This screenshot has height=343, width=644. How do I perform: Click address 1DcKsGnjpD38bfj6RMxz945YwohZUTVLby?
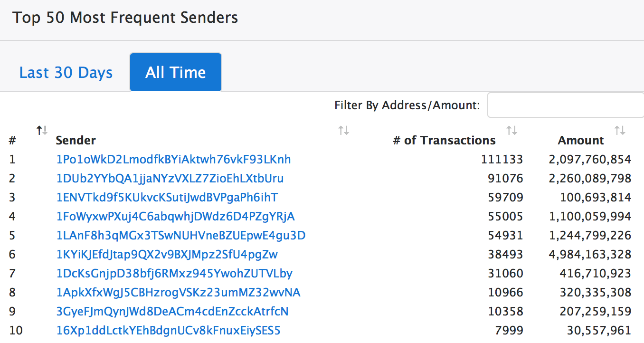pyautogui.click(x=174, y=274)
